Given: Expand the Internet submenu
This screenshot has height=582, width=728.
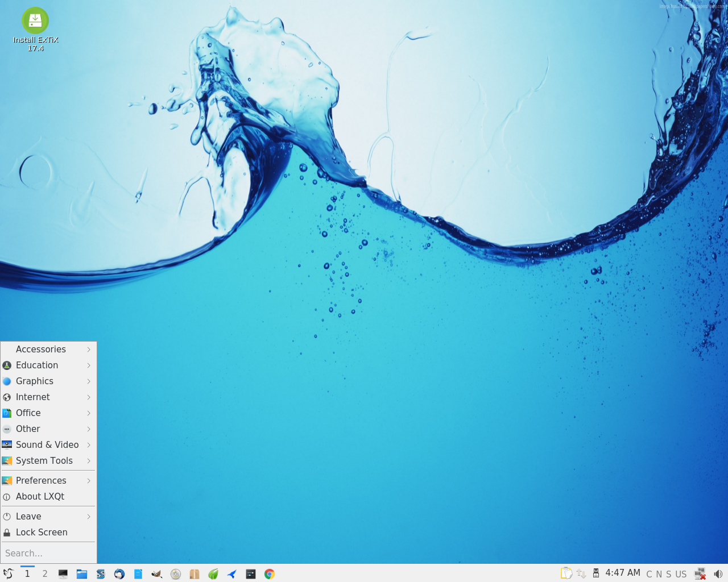Looking at the screenshot, I should click(48, 397).
